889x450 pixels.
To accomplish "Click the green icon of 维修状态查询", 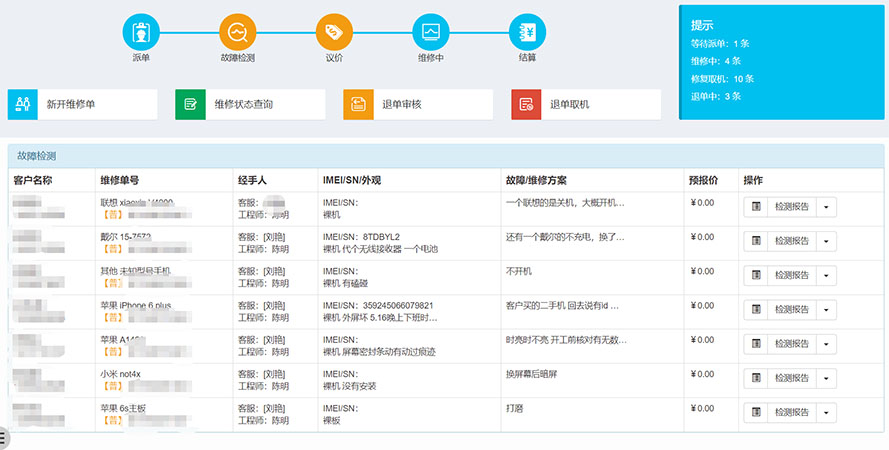I will 190,104.
